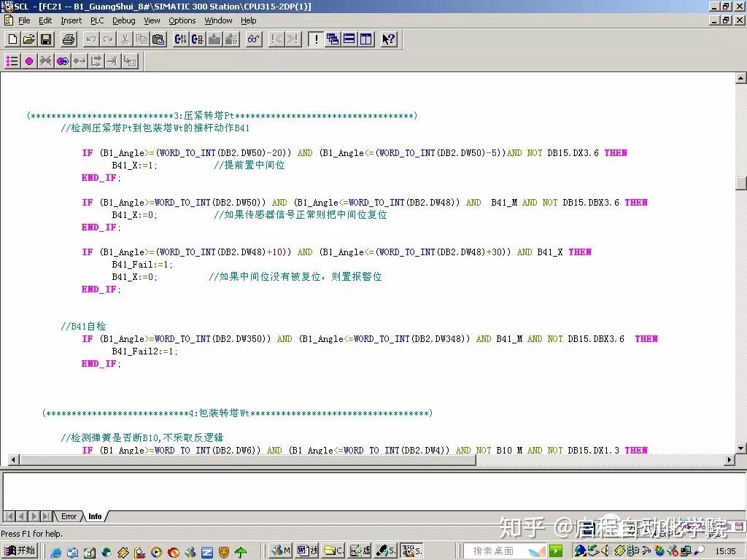Click the Compile icon in the toolbar
The height and width of the screenshot is (560, 747).
tap(181, 39)
